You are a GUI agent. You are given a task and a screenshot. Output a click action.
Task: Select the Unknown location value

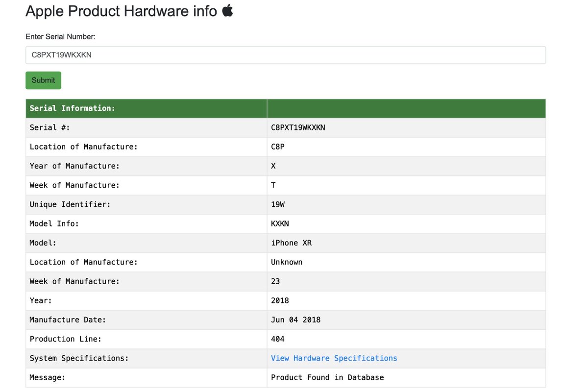(287, 262)
